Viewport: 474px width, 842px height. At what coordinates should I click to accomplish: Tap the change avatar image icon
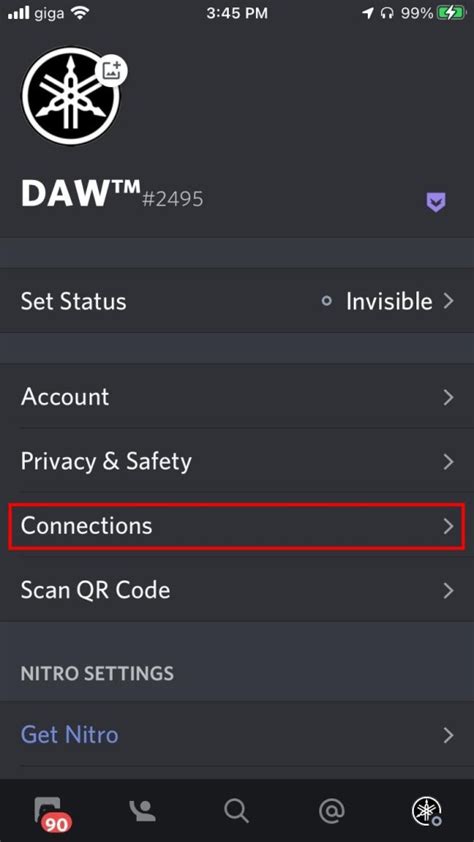[x=112, y=70]
